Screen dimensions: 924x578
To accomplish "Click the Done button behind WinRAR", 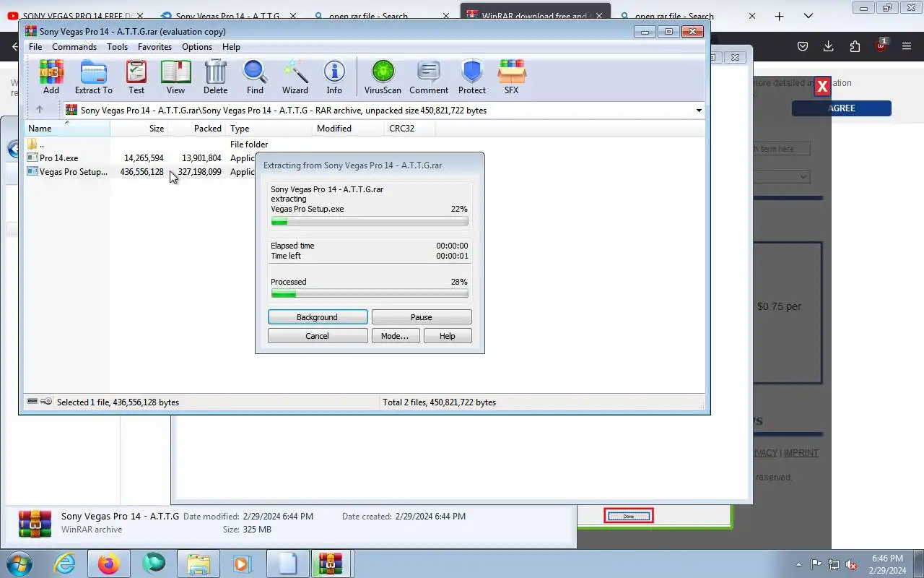I will pos(629,516).
